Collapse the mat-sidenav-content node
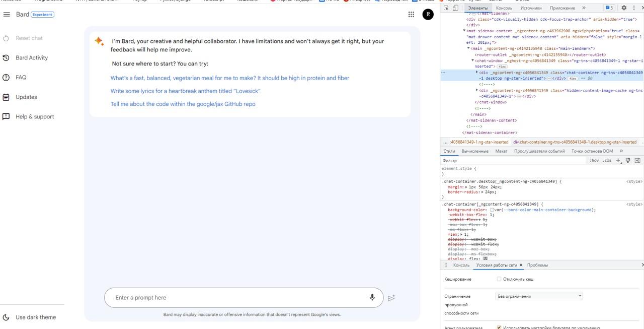Screen dimensions: 644x329 (464, 31)
